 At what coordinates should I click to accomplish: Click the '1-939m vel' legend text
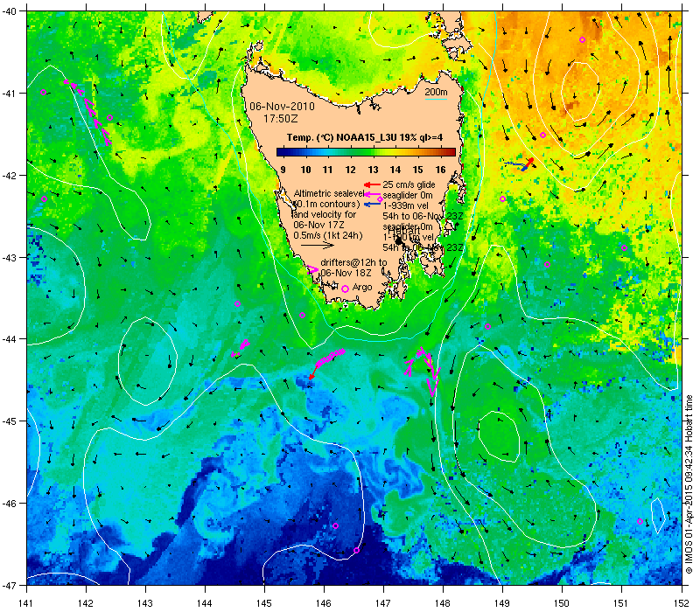(x=405, y=205)
